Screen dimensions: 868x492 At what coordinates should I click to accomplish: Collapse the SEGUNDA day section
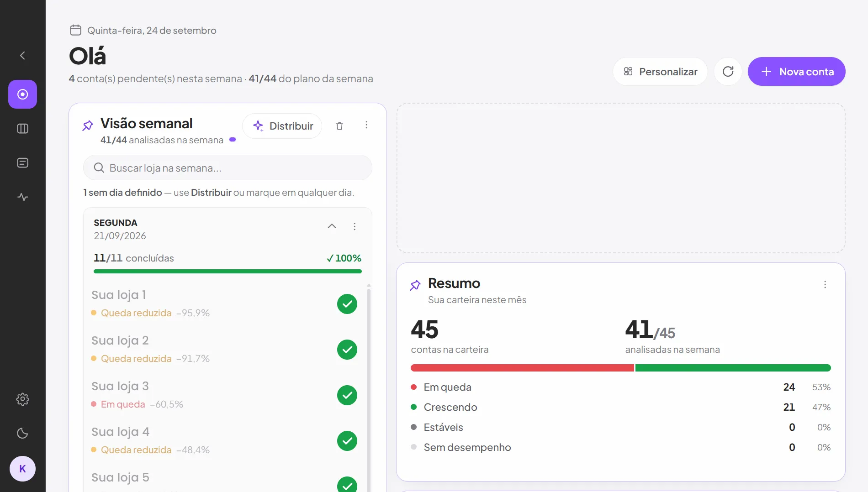tap(332, 226)
